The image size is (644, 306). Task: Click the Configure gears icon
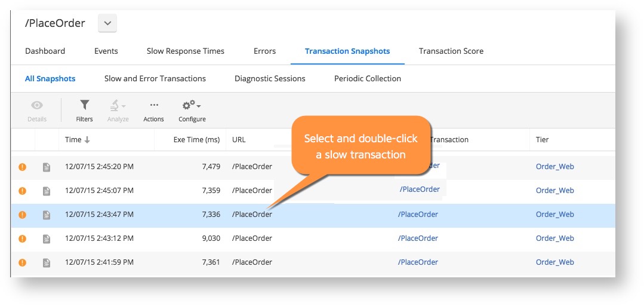(189, 105)
